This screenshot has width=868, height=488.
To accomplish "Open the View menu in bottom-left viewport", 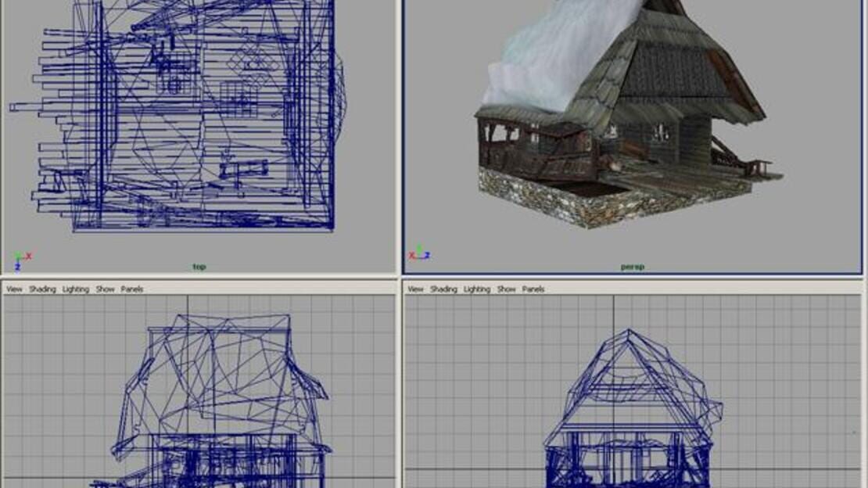I will [x=14, y=289].
